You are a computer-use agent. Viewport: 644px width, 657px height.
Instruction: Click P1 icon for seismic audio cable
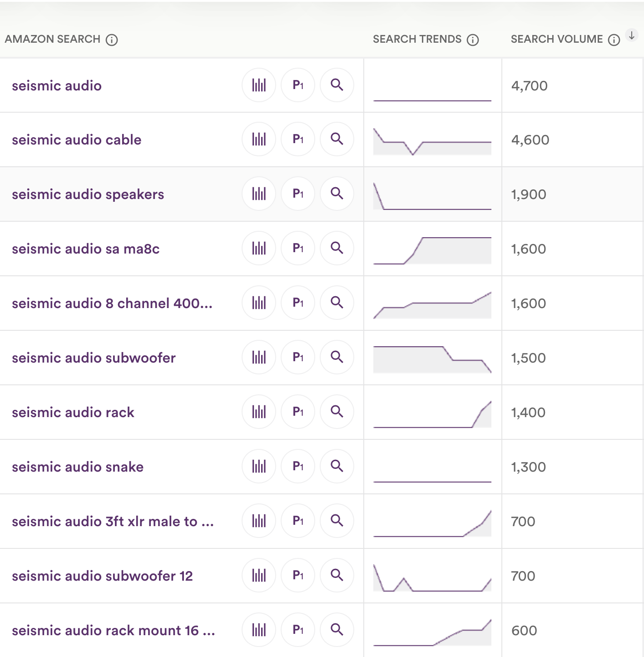click(298, 139)
